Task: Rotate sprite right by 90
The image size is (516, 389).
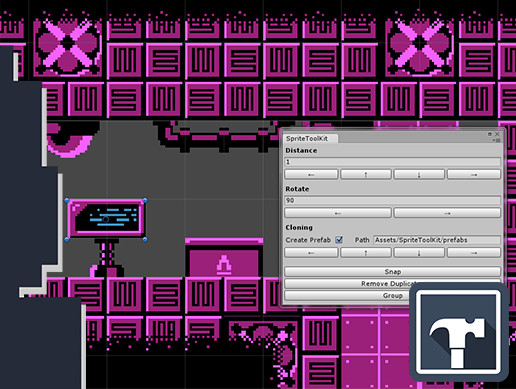Action: click(447, 213)
